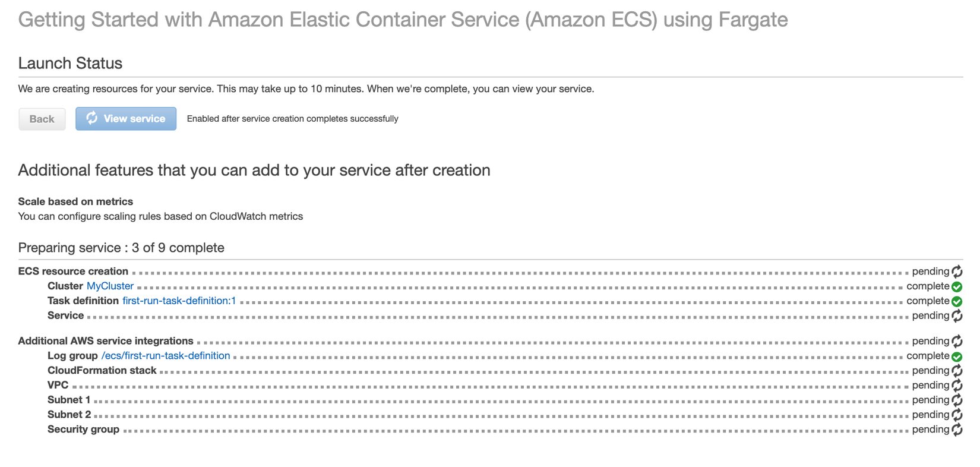Click the green checkmark beside Log group
Viewport: 980px width, 467px height.
tap(956, 356)
